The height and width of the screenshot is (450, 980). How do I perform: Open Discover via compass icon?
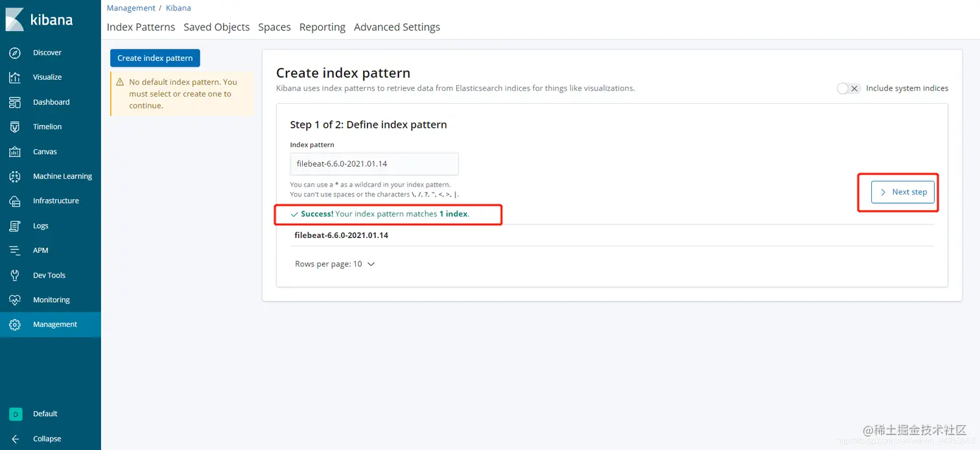(x=15, y=53)
